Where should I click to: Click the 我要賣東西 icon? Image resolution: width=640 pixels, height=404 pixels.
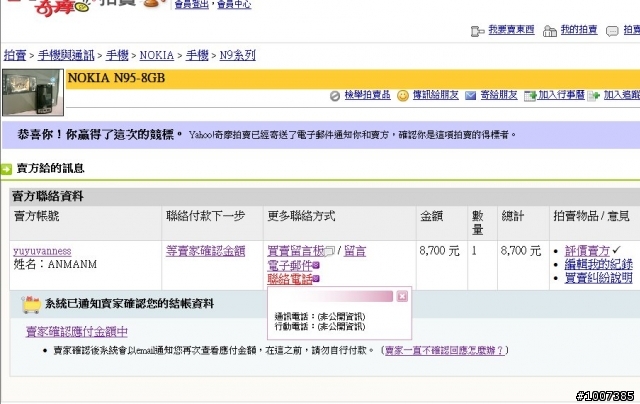(x=477, y=31)
